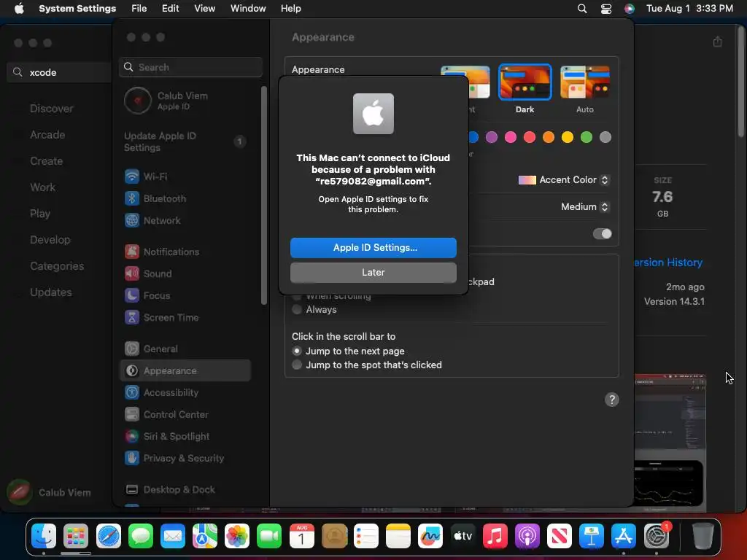Select Jump to the spot that's clicked
Screen dimensions: 747x560
[297, 365]
